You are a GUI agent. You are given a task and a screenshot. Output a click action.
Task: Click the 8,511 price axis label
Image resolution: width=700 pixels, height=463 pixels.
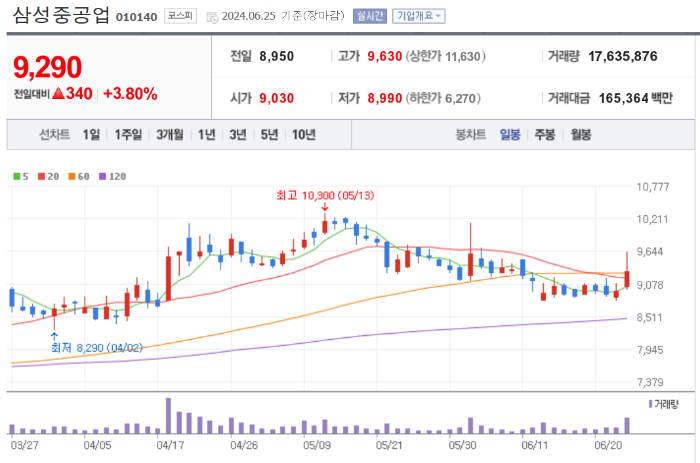[x=650, y=317]
